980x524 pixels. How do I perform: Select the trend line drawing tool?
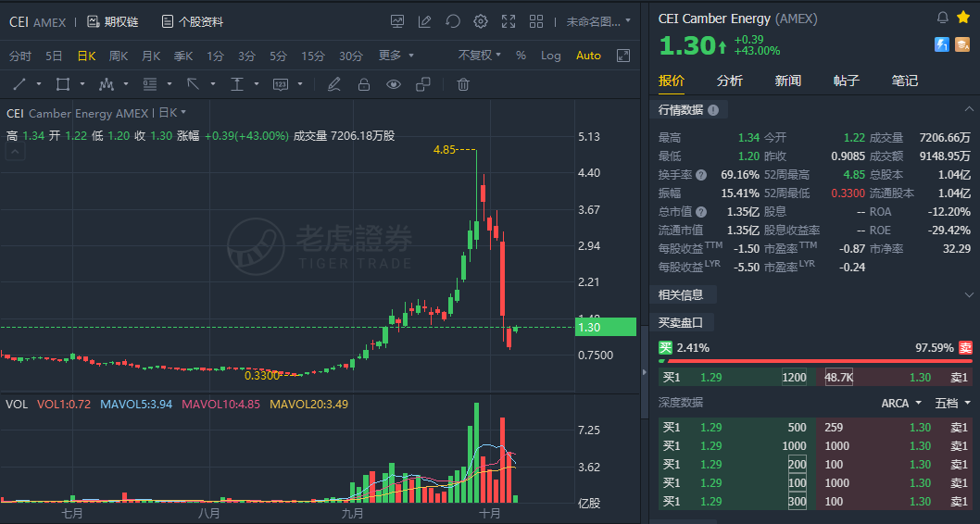(20, 84)
